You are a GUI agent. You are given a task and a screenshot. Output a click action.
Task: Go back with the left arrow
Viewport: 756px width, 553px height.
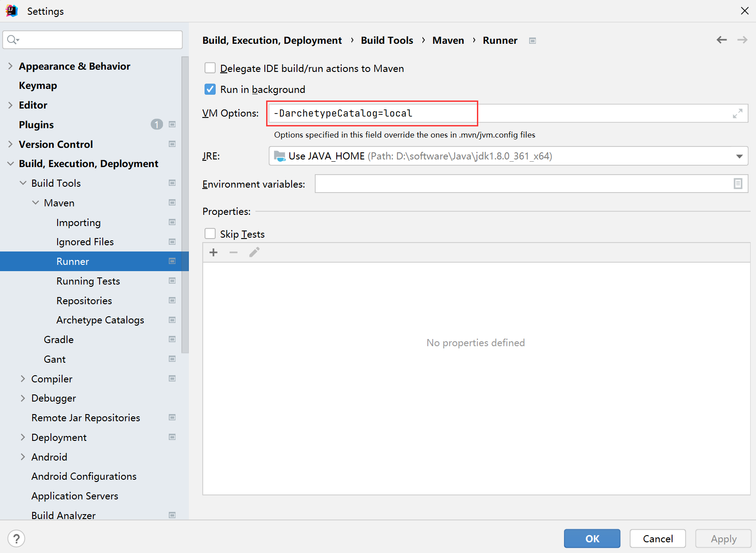(722, 40)
